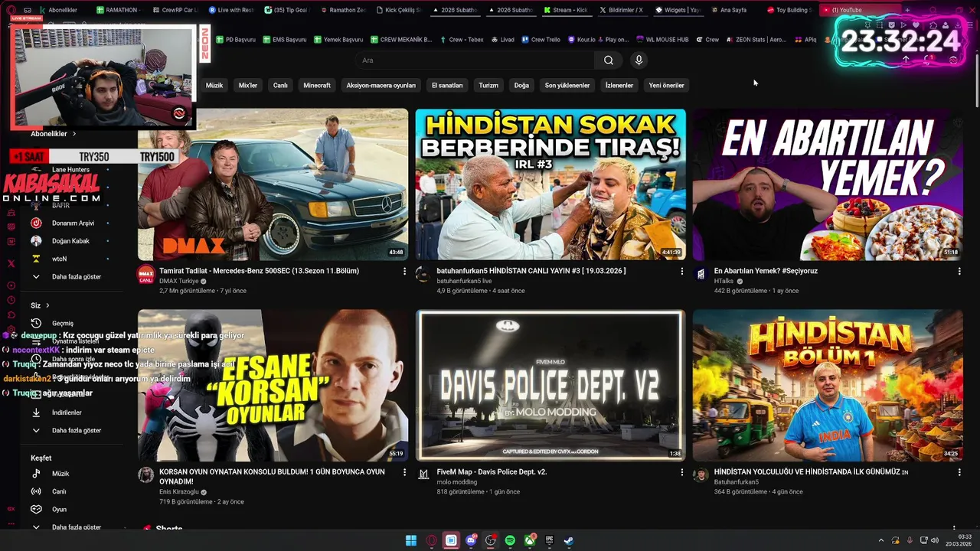Play Tamirat Tadilat Mercedes-Benz 500SEC thumbnail
This screenshot has width=980, height=551.
(x=273, y=184)
